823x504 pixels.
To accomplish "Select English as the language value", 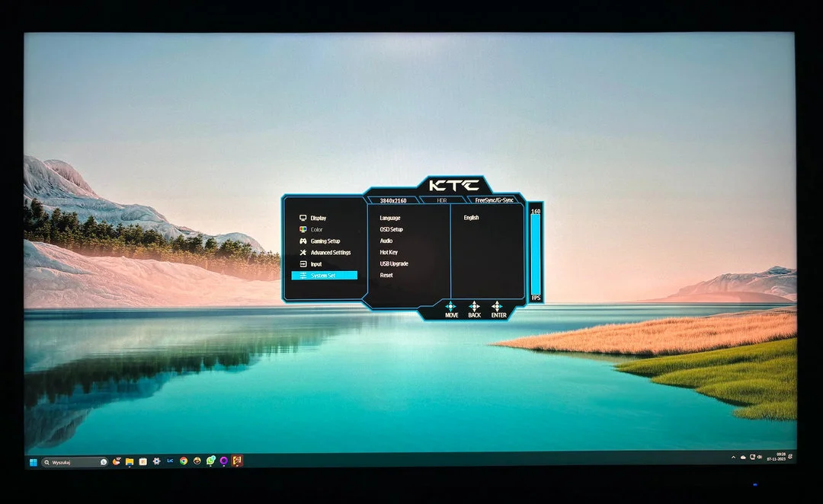I will pyautogui.click(x=471, y=219).
